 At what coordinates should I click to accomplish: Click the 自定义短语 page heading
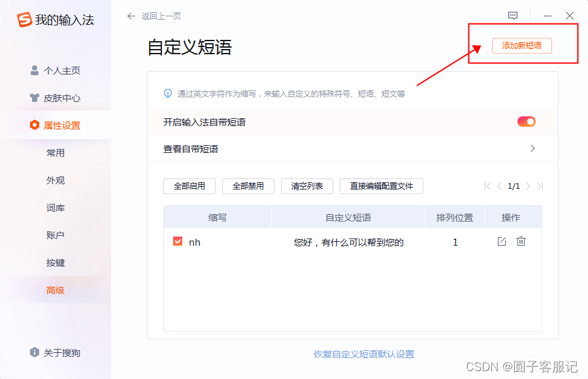(189, 47)
